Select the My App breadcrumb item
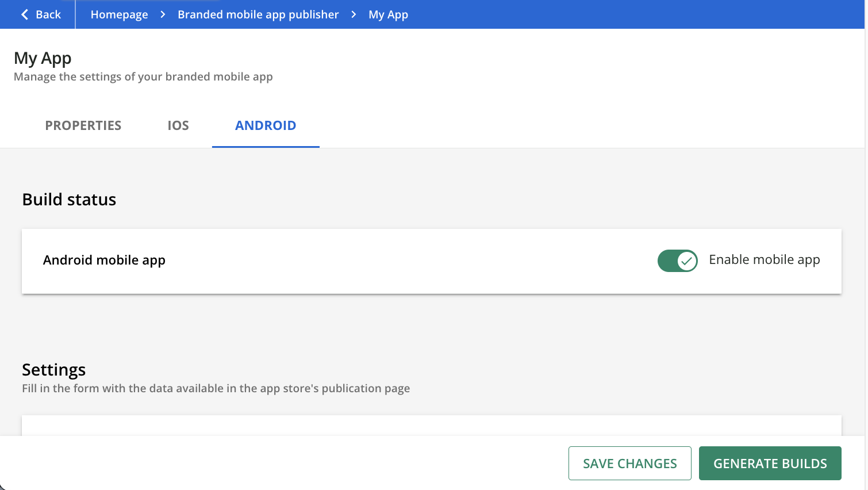The height and width of the screenshot is (490, 868). point(388,14)
